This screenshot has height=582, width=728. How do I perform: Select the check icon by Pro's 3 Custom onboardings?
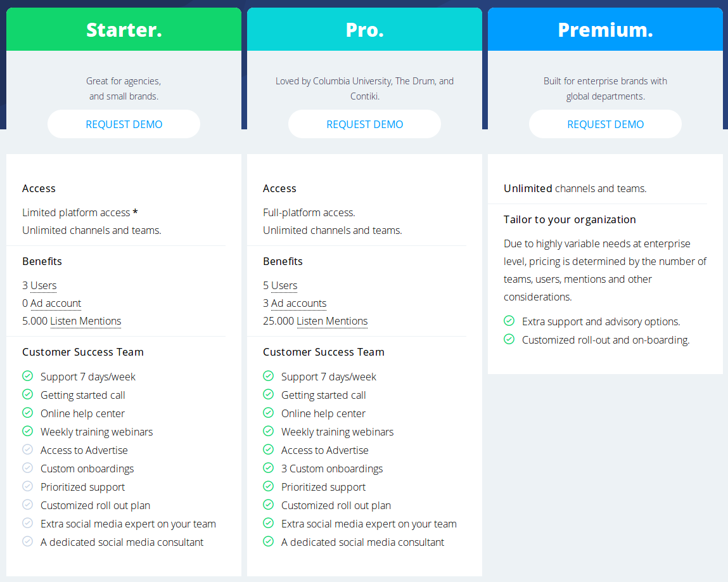(x=268, y=468)
